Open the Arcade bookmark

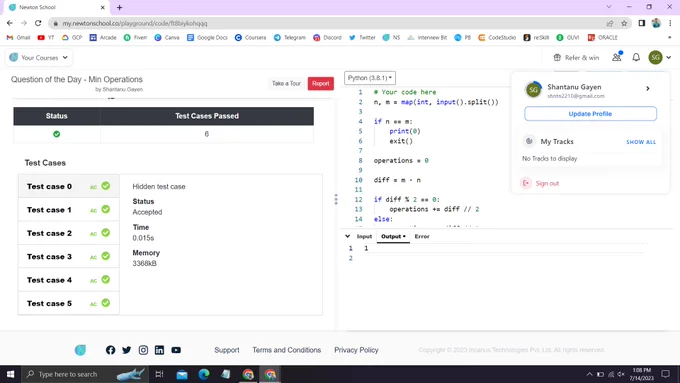(103, 38)
